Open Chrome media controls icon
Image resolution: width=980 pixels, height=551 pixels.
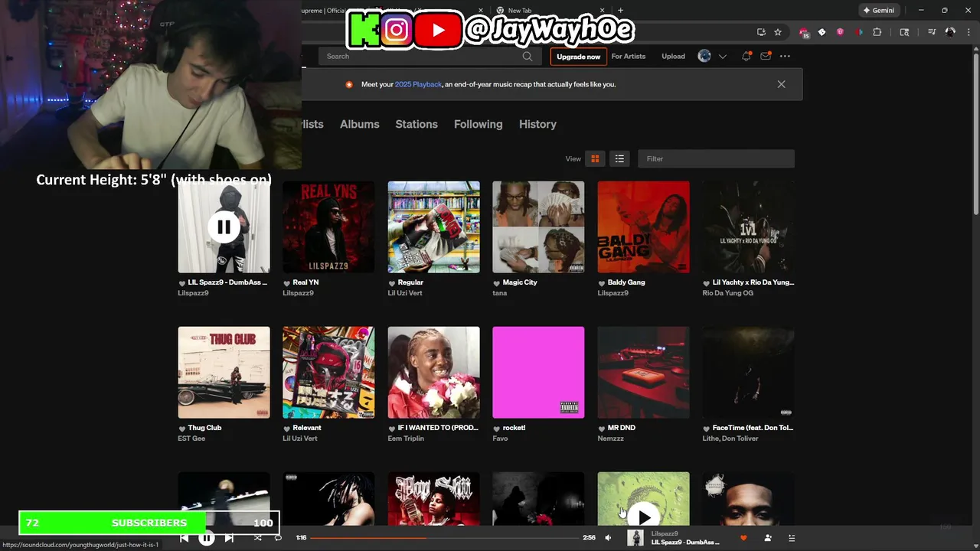[x=932, y=32]
